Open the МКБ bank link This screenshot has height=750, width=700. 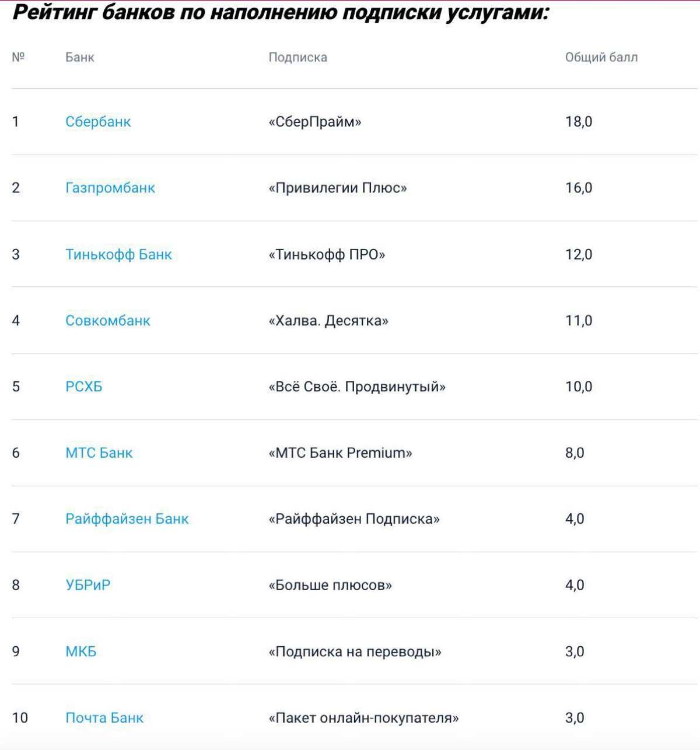[81, 651]
